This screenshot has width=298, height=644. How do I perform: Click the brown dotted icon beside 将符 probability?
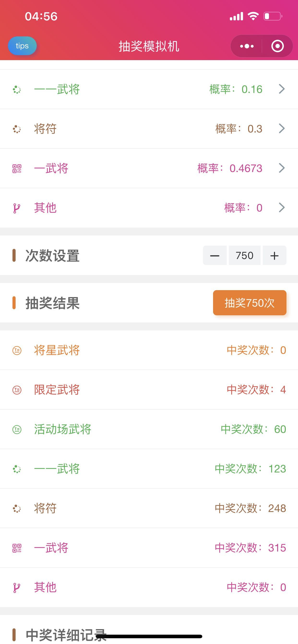click(17, 129)
